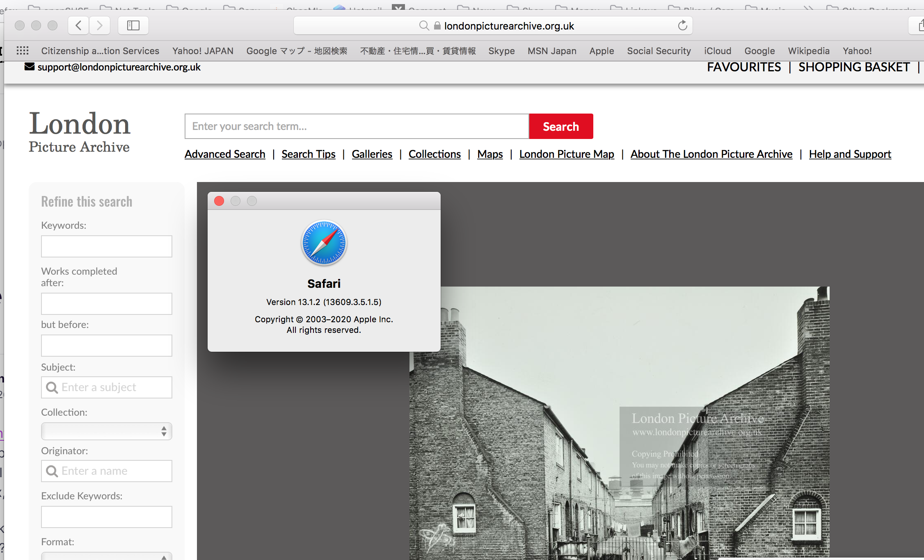Screen dimensions: 924x560
Task: Click the forward navigation arrow
Action: (x=100, y=25)
